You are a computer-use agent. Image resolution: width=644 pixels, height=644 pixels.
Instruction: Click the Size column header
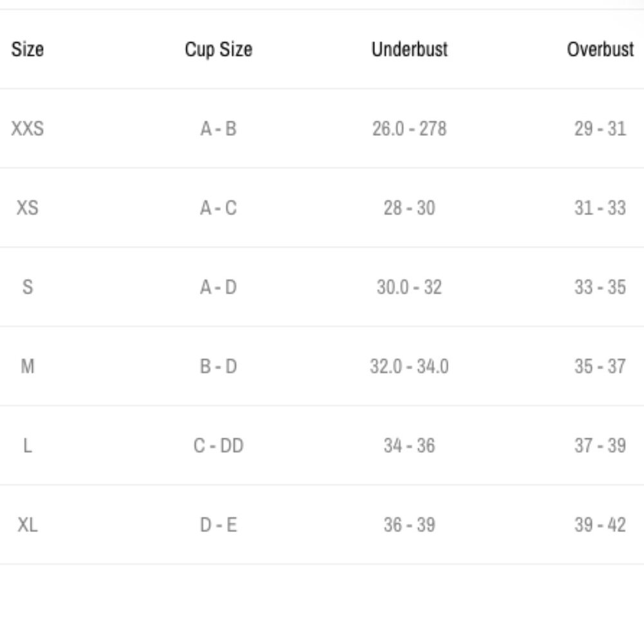click(x=28, y=50)
